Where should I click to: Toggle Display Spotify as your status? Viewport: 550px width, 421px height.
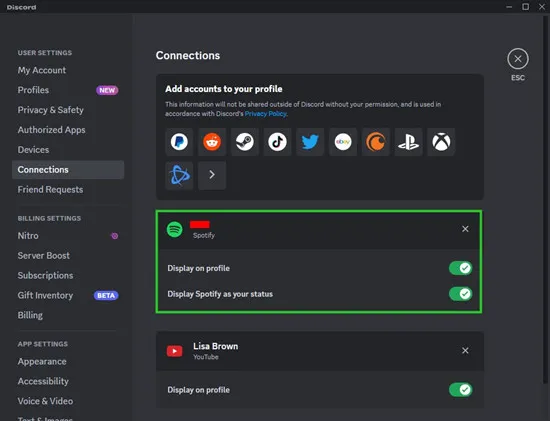pyautogui.click(x=461, y=294)
